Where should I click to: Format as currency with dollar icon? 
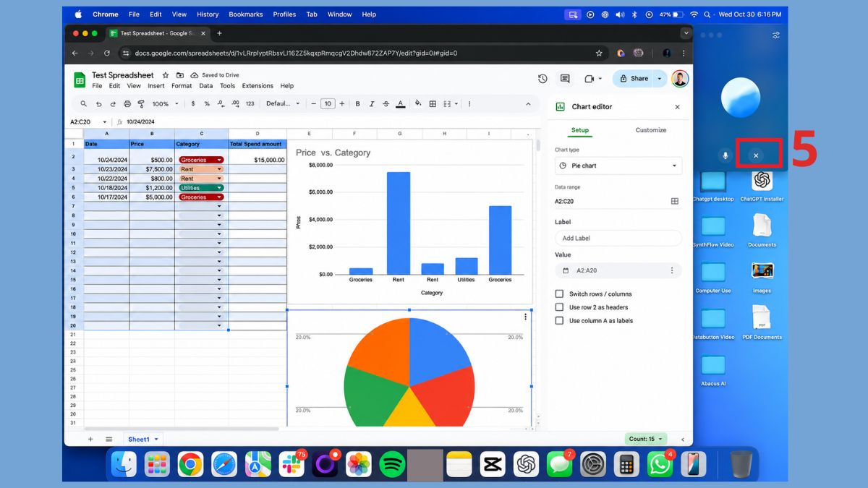click(193, 104)
